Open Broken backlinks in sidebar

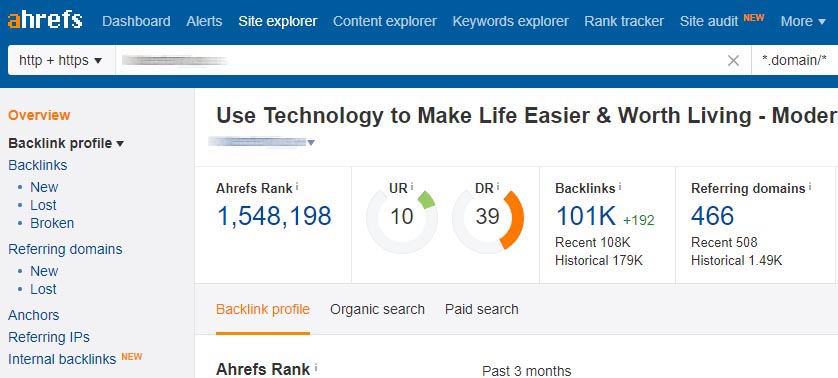[x=52, y=223]
